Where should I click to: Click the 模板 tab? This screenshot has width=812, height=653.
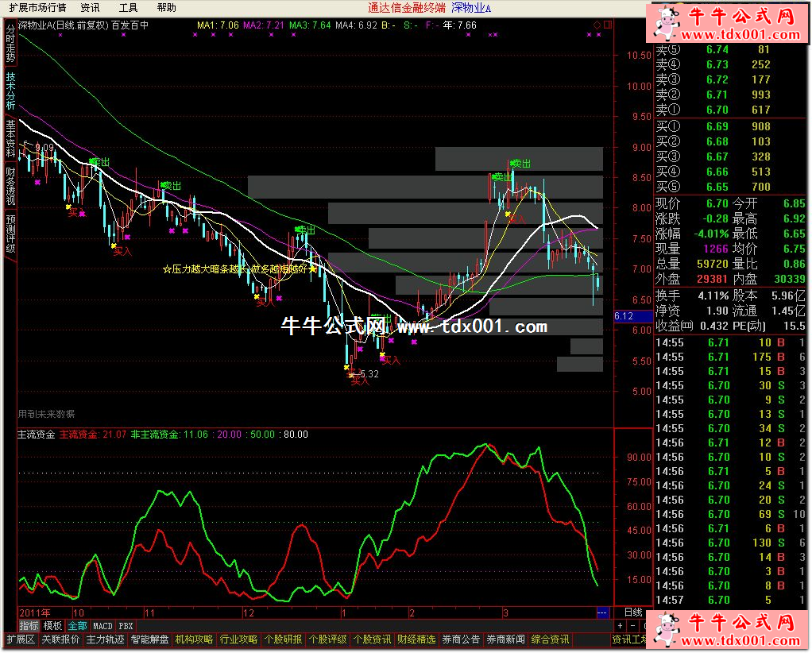52,626
